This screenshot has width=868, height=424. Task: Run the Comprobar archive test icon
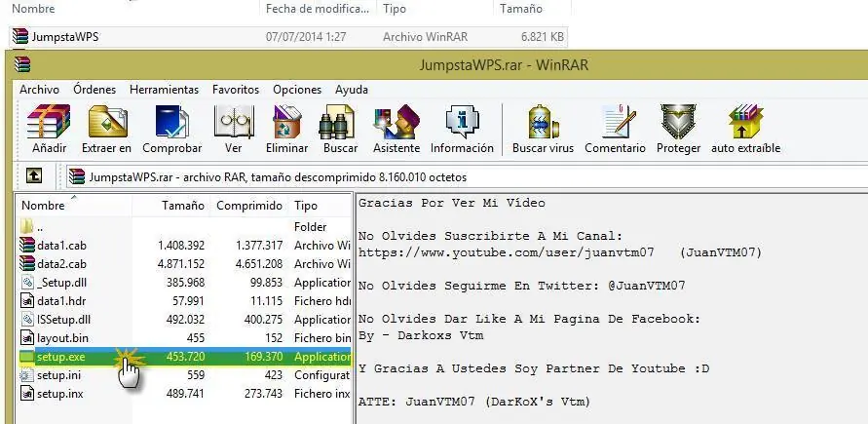coord(172,122)
